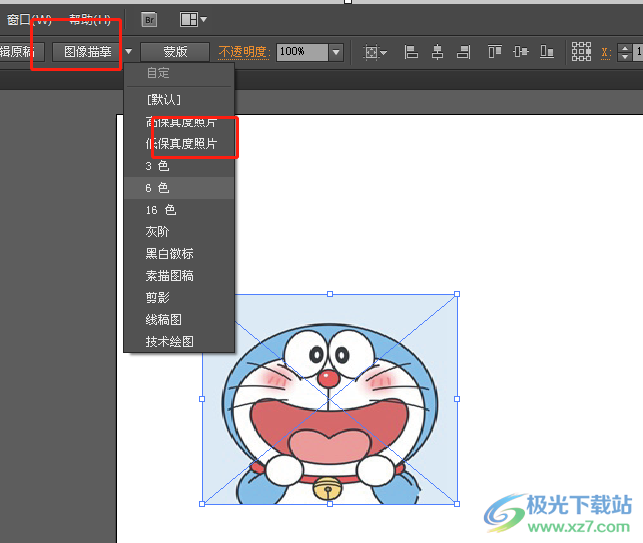Choose the [默认] trace preset

[179, 99]
